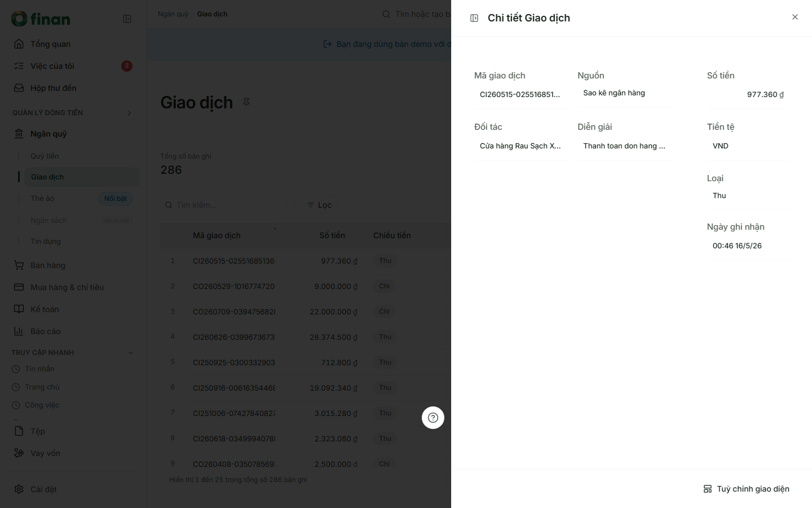The image size is (812, 508).
Task: Collapse the sidebar with the panel icon
Action: click(x=127, y=19)
